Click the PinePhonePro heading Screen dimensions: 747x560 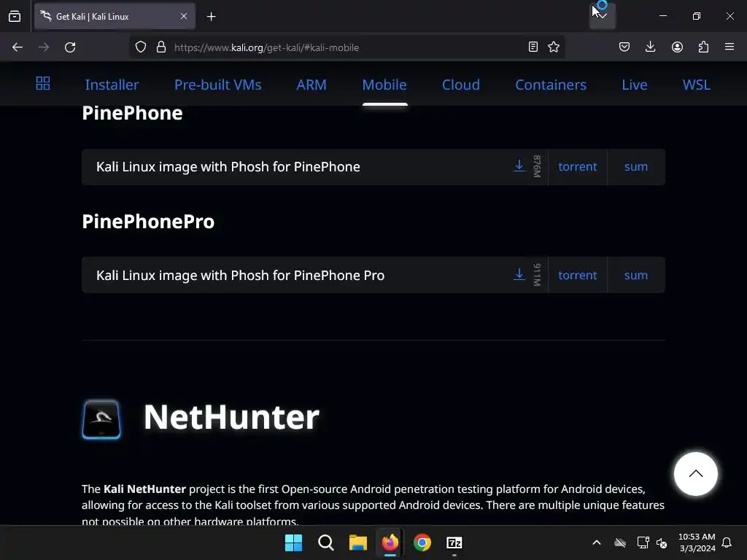[x=148, y=222]
